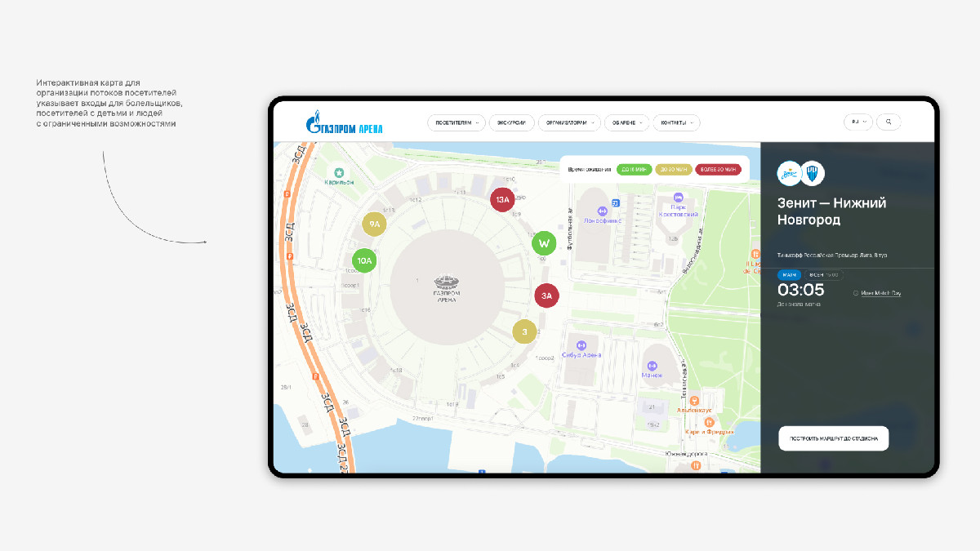This screenshot has width=980, height=551.
Task: Select the green W entrance marker
Action: point(544,243)
